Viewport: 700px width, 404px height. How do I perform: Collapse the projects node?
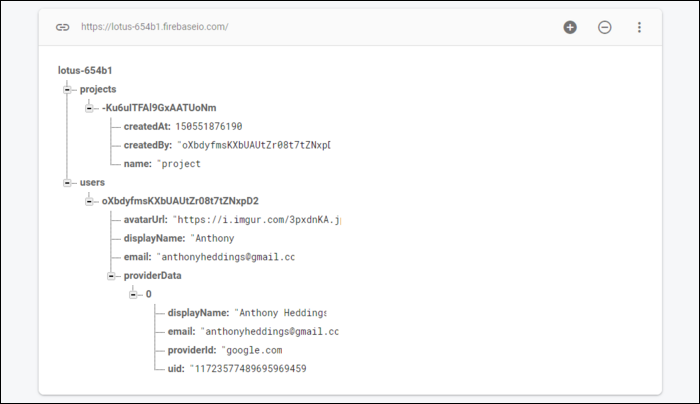coord(67,90)
